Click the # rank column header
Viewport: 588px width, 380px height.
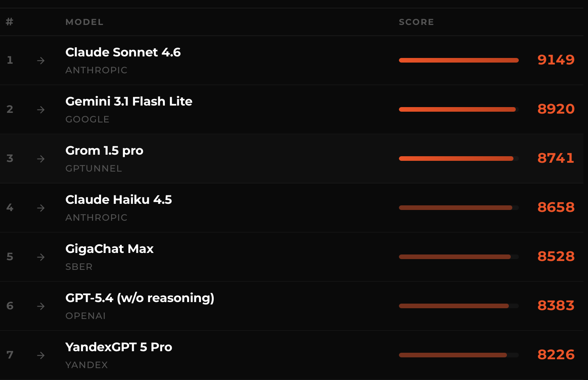[10, 22]
